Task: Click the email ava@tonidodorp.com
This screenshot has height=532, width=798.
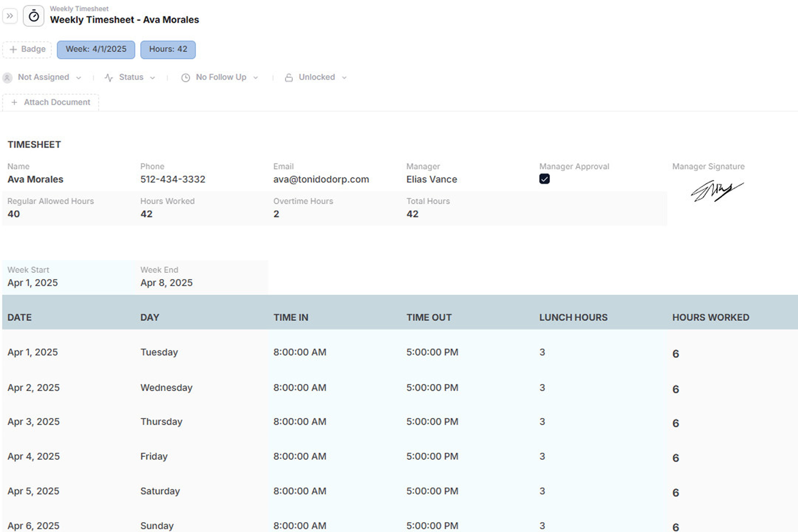Action: (321, 179)
